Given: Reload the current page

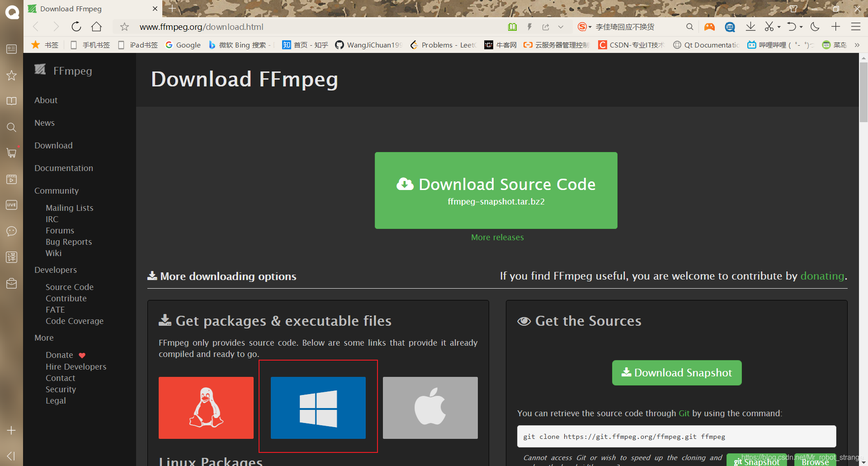Looking at the screenshot, I should pos(76,27).
